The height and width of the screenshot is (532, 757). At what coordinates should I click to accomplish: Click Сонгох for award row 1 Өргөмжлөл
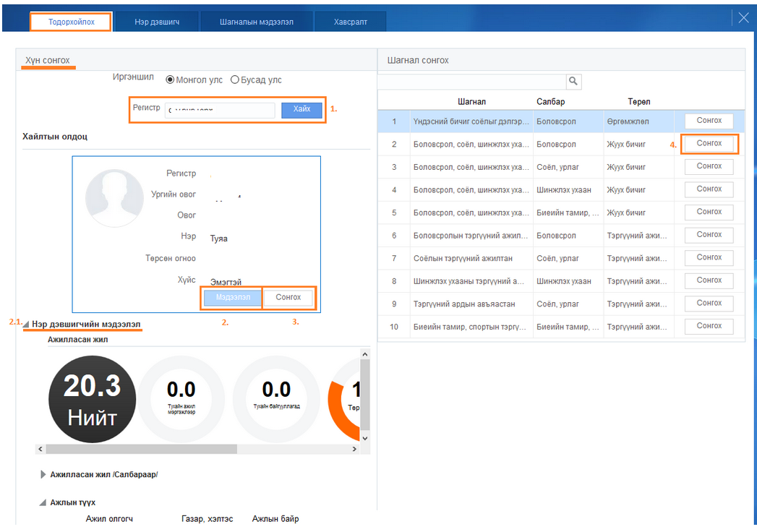[x=709, y=121]
